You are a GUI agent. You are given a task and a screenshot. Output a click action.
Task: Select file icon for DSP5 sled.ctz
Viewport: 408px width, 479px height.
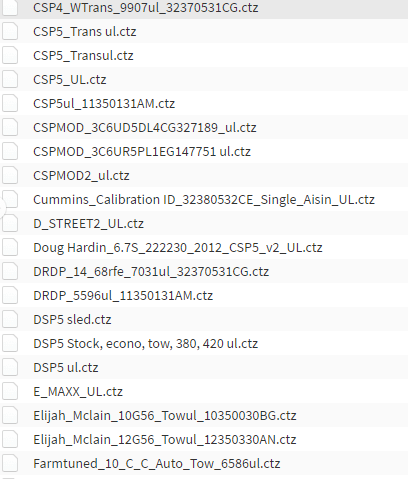(x=10, y=320)
